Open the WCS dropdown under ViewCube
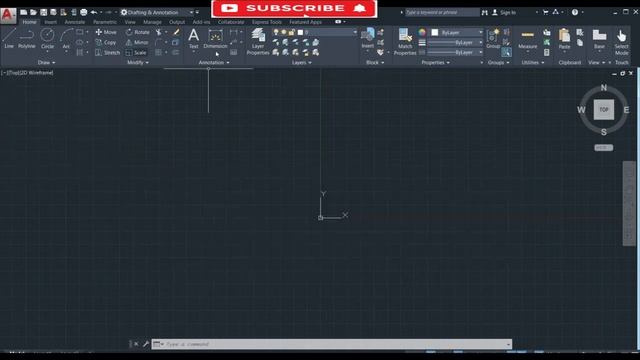Screen dimensions: 640x360 click(603, 147)
